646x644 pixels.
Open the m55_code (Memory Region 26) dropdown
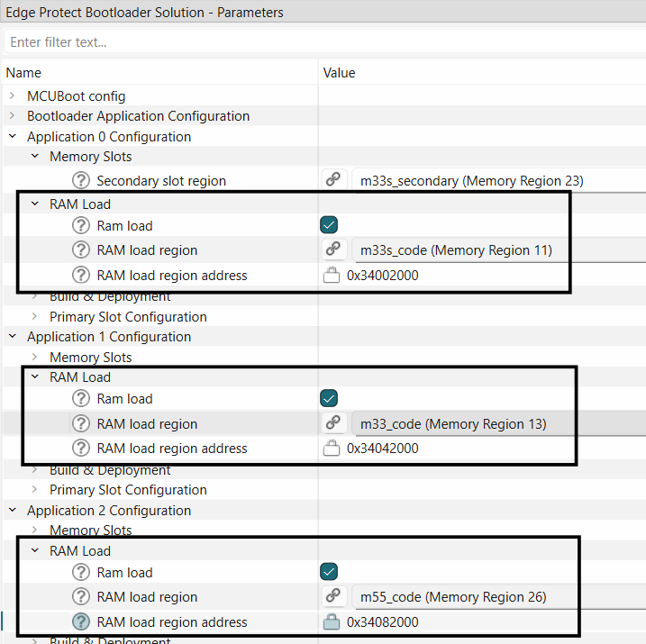pos(497,596)
